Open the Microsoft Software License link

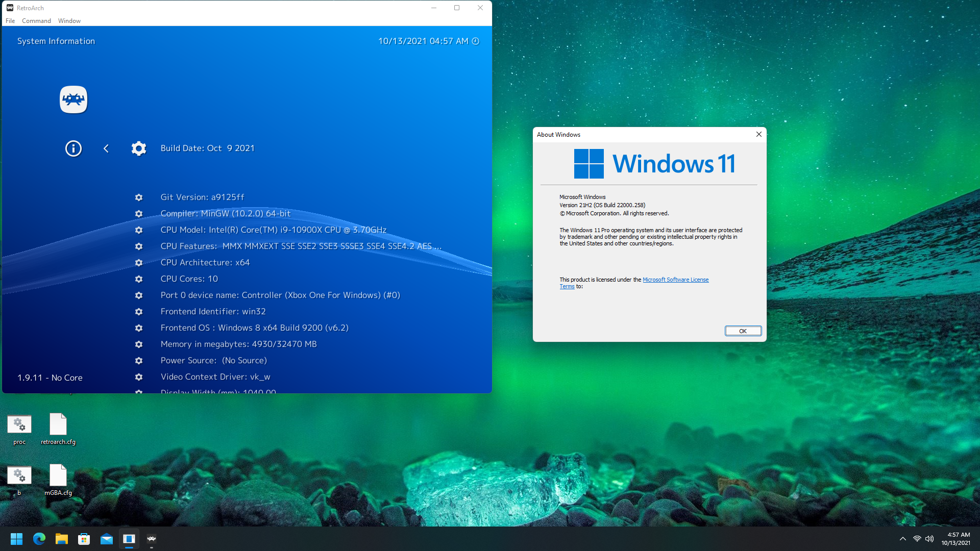[x=675, y=280]
